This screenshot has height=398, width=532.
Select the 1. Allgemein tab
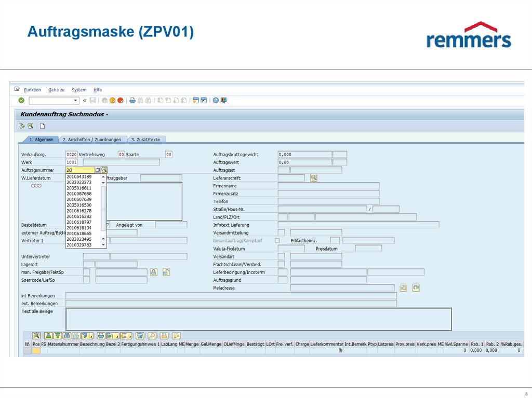41,140
